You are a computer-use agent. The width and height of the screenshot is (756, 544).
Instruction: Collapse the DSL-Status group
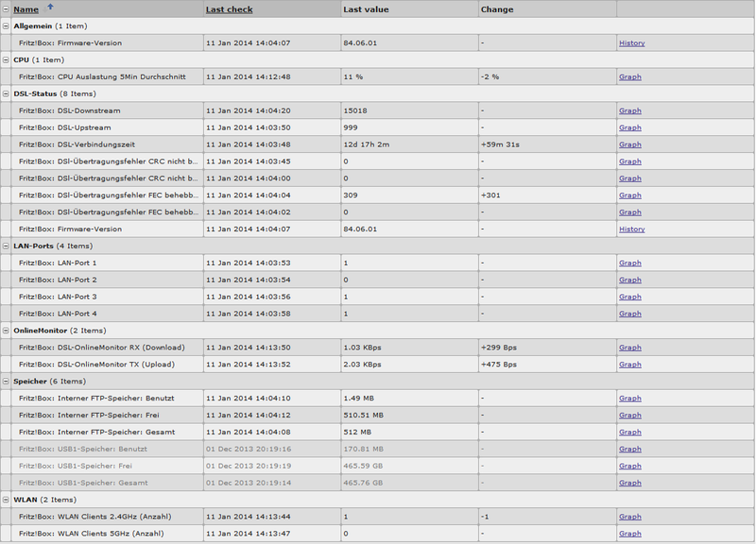(x=6, y=94)
